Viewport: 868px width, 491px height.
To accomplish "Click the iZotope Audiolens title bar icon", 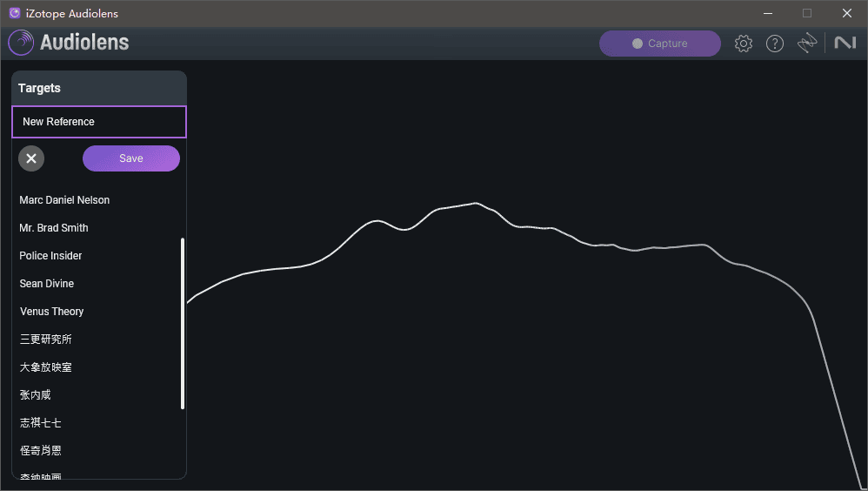I will click(x=15, y=13).
